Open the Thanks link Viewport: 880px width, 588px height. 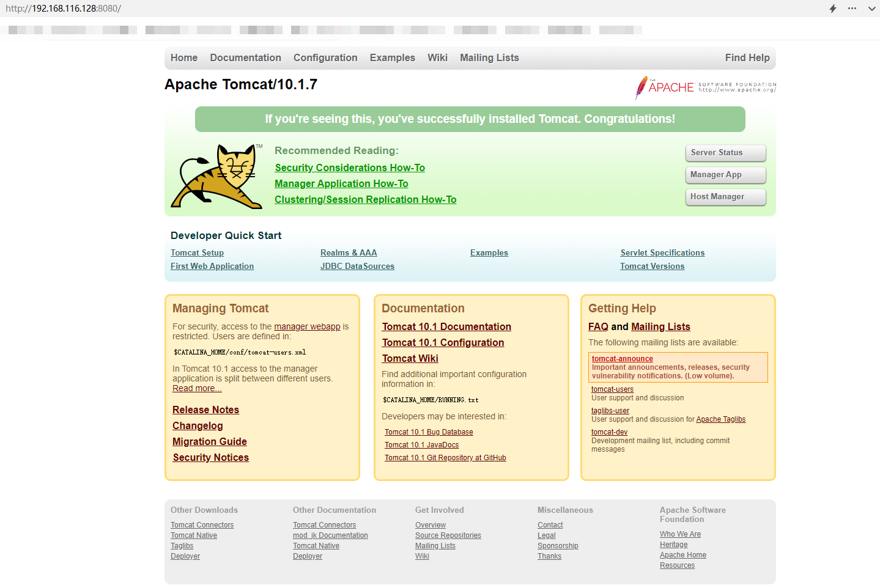pyautogui.click(x=549, y=556)
